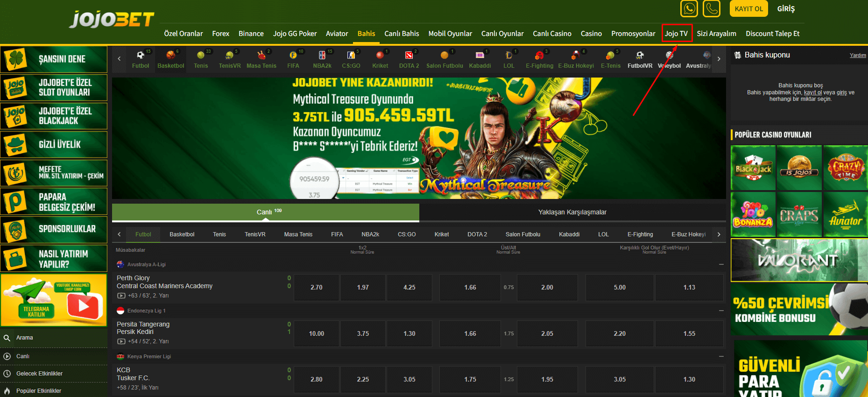868x397 pixels.
Task: Open Jojo TV in the top menu
Action: click(676, 34)
